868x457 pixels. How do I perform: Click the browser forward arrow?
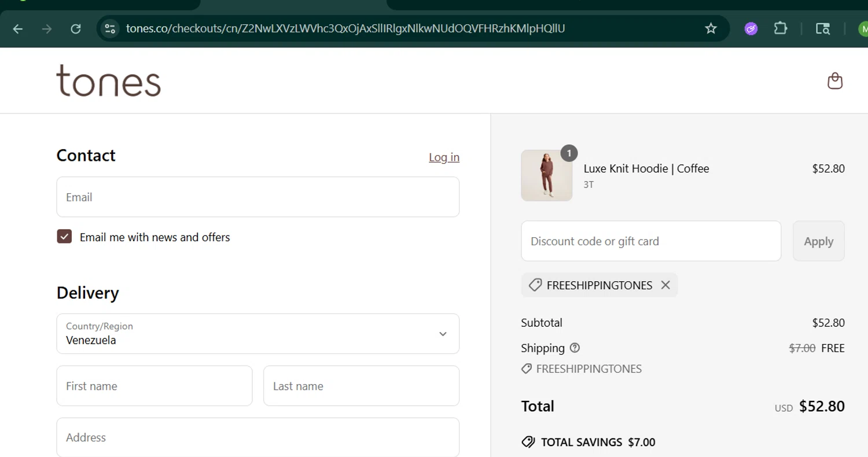47,29
